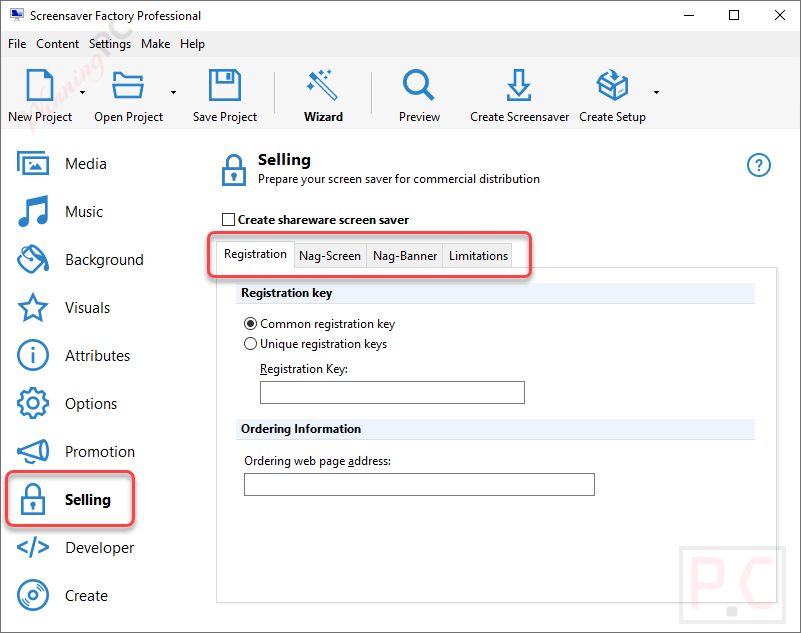Open the New Project dropdown arrow
The image size is (801, 633).
coord(82,92)
